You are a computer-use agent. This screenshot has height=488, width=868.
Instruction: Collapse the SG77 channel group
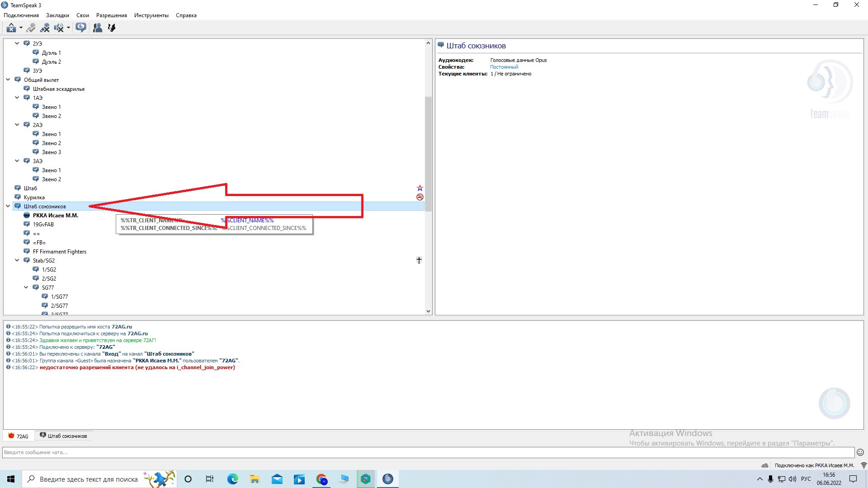(x=26, y=288)
